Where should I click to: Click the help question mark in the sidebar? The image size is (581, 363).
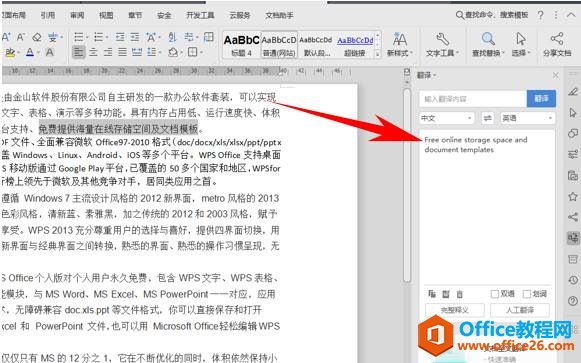573,301
